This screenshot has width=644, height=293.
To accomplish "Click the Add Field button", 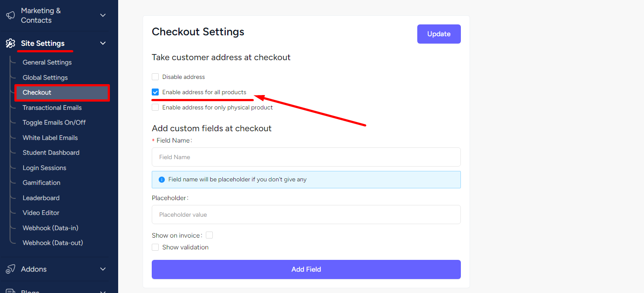I will (306, 269).
